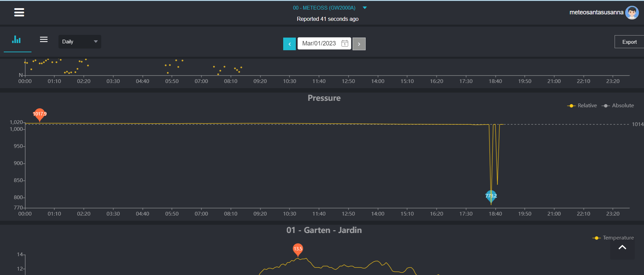644x275 pixels.
Task: Click the Mar/01/2023 date field
Action: tap(319, 43)
